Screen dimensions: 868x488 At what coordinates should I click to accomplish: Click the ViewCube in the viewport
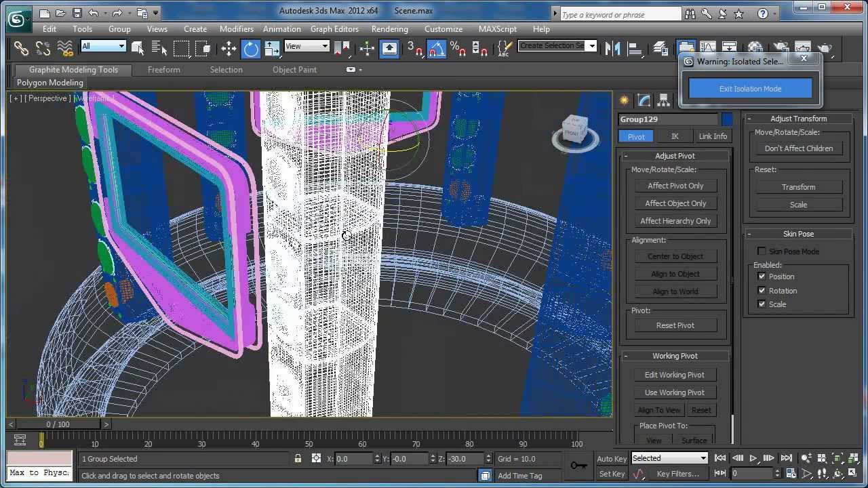pos(575,131)
